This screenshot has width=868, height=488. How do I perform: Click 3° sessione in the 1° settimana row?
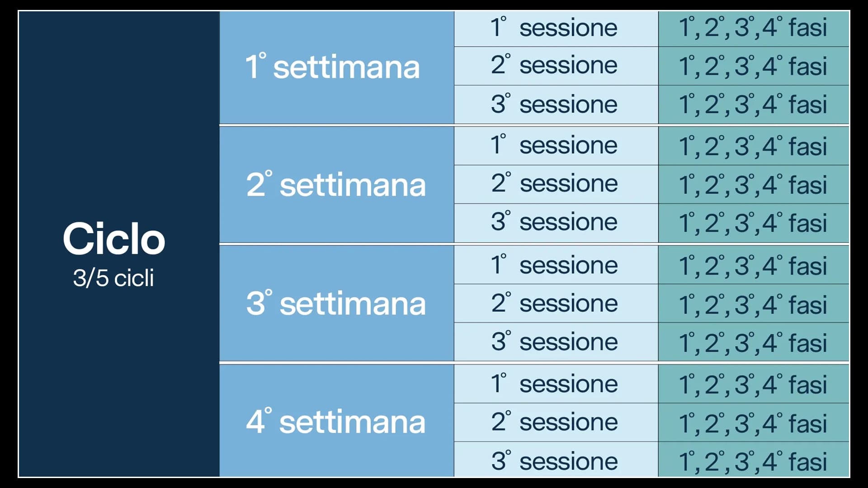pos(555,104)
